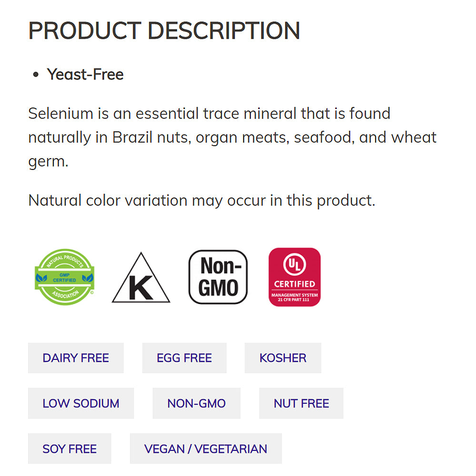Click the Natural color variation sentence
Image resolution: width=476 pixels, height=476 pixels.
click(x=202, y=200)
